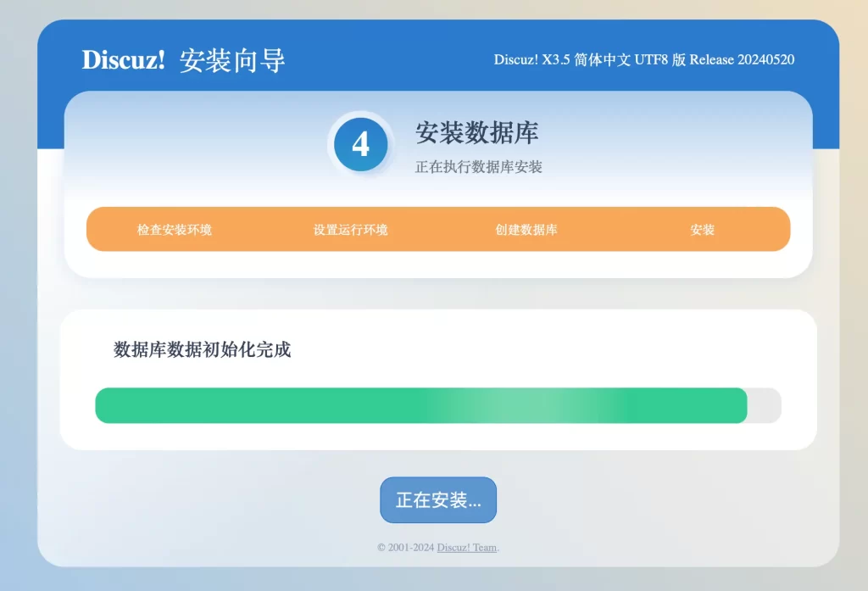This screenshot has height=591, width=868.
Task: Click the 数据库数据初始化完成 status message
Action: [202, 349]
